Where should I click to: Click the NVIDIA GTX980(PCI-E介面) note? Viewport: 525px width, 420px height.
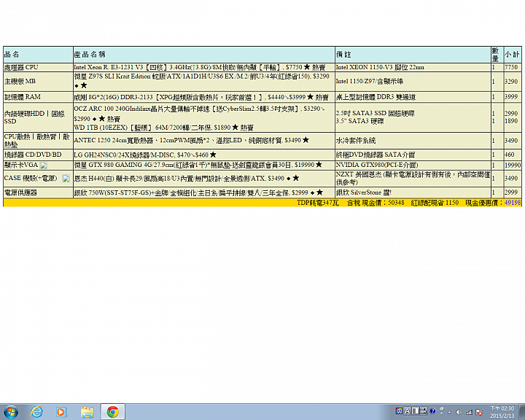coord(377,165)
